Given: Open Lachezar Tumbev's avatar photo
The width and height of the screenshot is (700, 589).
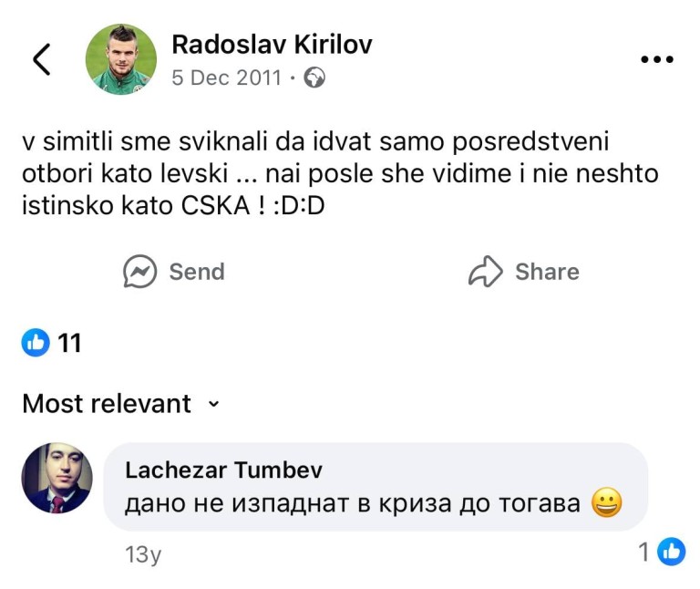Looking at the screenshot, I should [x=57, y=479].
